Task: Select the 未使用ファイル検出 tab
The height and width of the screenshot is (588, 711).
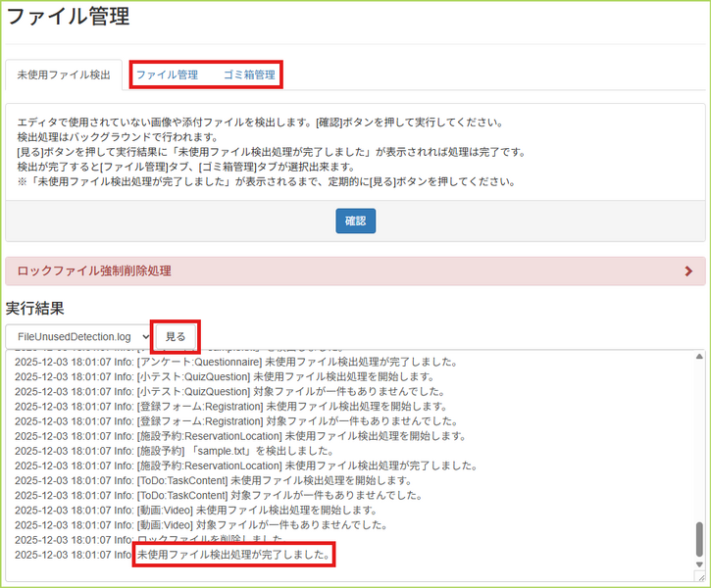Action: [64, 74]
